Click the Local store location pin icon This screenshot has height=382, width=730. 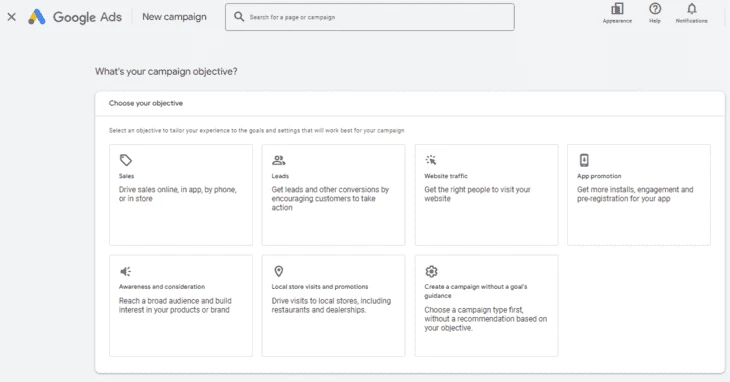[x=278, y=271]
